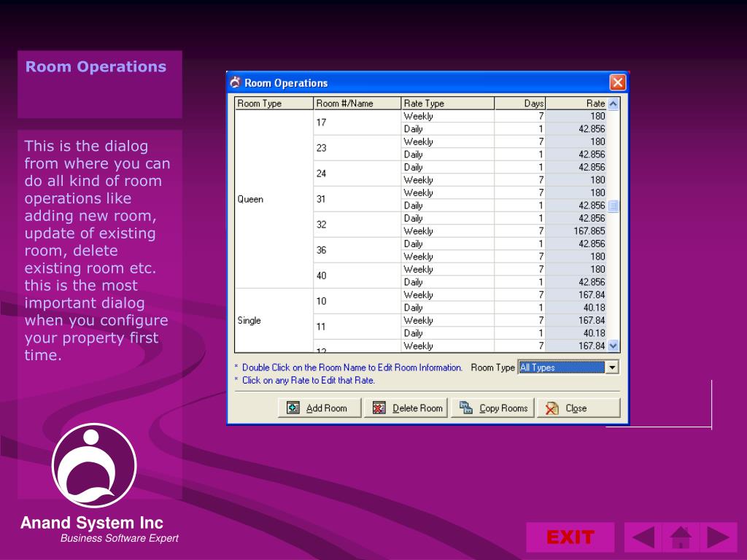Click the Room Operations slide heading
The width and height of the screenshot is (747, 560).
tap(96, 66)
